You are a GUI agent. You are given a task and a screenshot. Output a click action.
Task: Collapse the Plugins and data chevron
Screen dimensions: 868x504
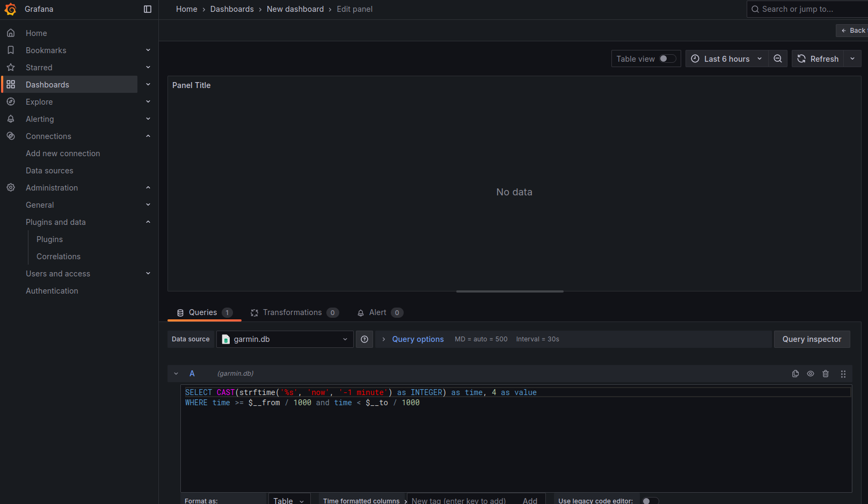coord(148,222)
